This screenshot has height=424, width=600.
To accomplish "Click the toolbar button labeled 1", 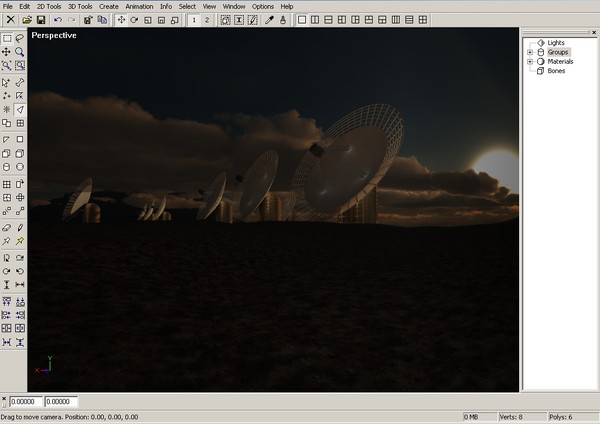I will click(194, 20).
